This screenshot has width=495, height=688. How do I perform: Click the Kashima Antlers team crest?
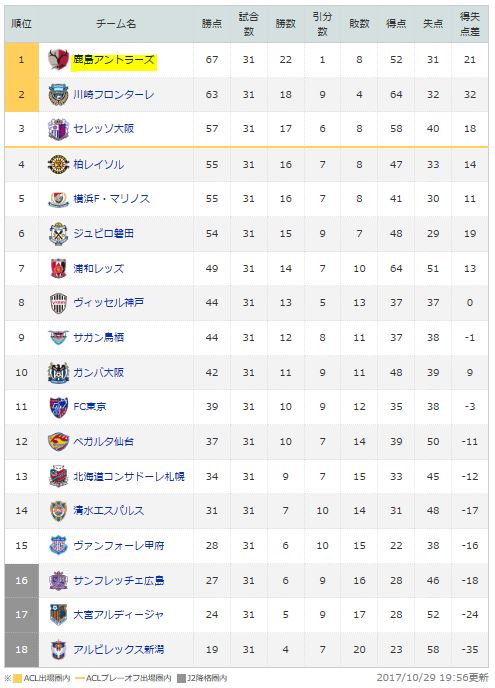[x=58, y=59]
